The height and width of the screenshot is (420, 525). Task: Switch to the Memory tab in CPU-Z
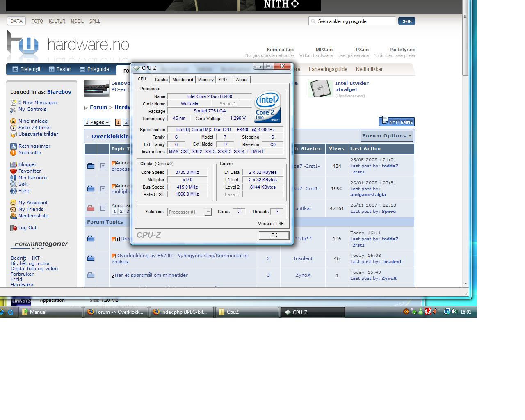point(205,80)
